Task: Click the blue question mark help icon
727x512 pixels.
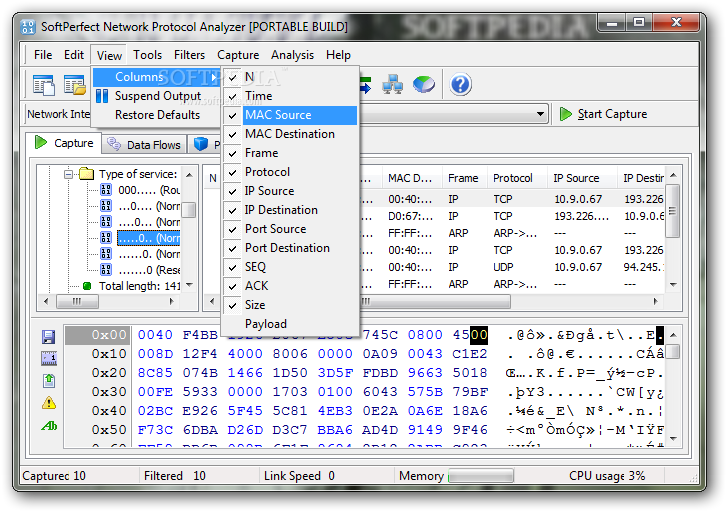Action: (460, 84)
